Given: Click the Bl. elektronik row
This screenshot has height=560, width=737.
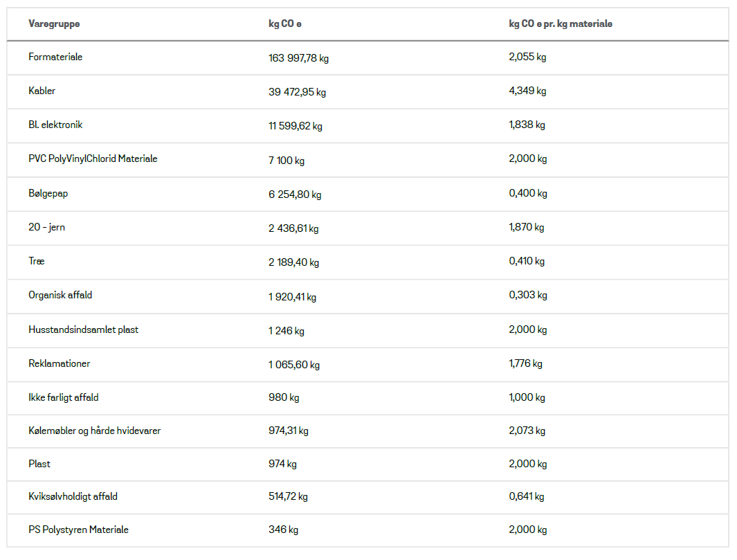Looking at the screenshot, I should 367,125.
